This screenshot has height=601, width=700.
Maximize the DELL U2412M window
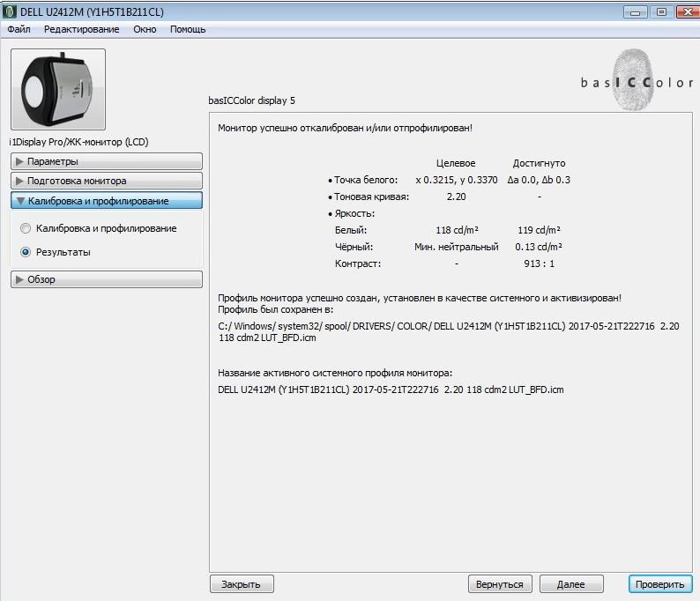pos(661,12)
